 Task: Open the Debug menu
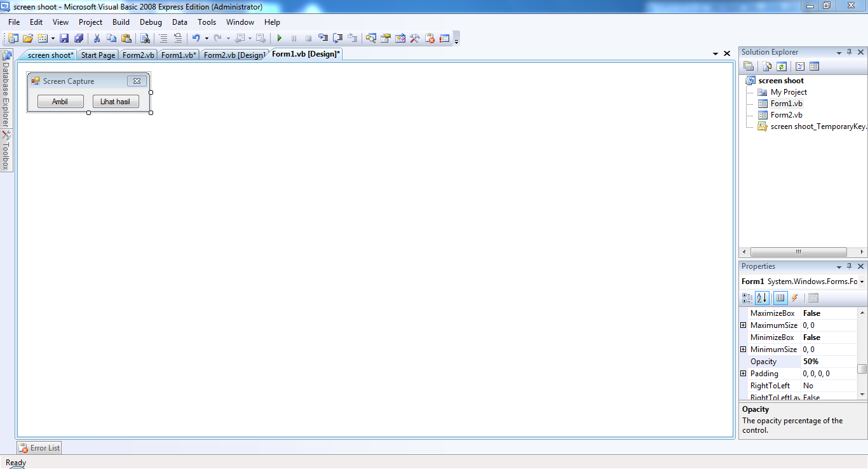[151, 22]
